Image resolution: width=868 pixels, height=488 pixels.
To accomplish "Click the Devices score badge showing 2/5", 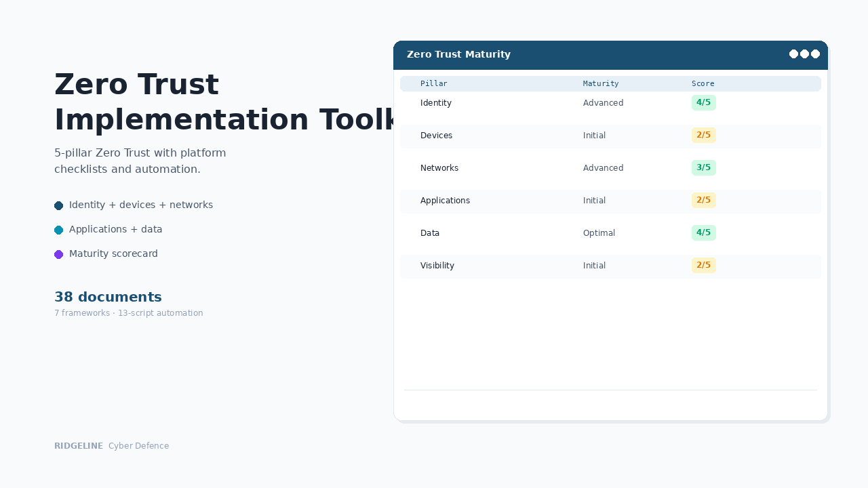I will click(703, 135).
